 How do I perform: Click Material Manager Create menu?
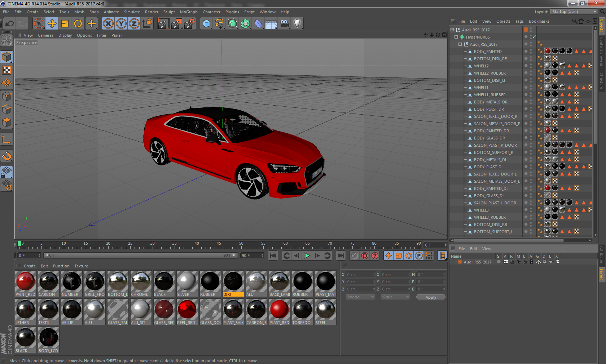tap(30, 266)
